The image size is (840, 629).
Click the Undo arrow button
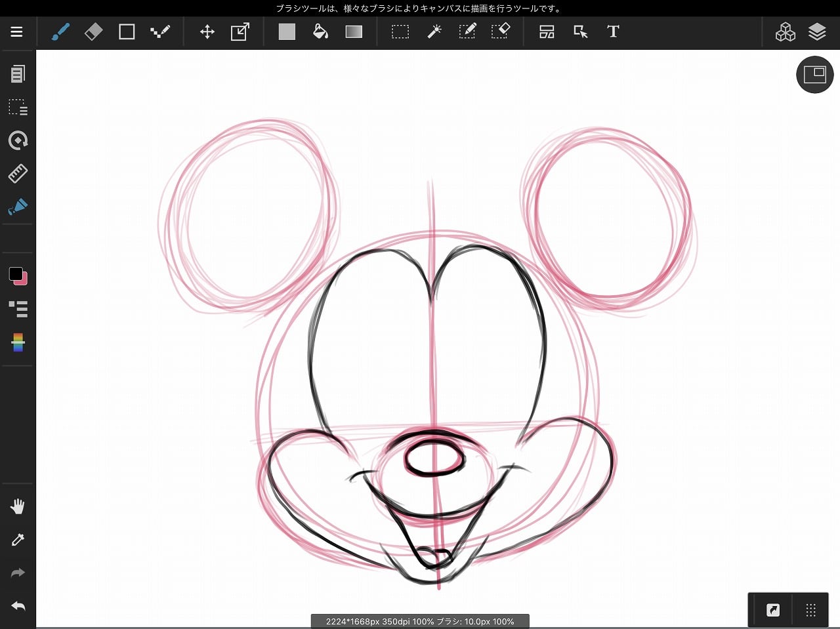(x=18, y=606)
